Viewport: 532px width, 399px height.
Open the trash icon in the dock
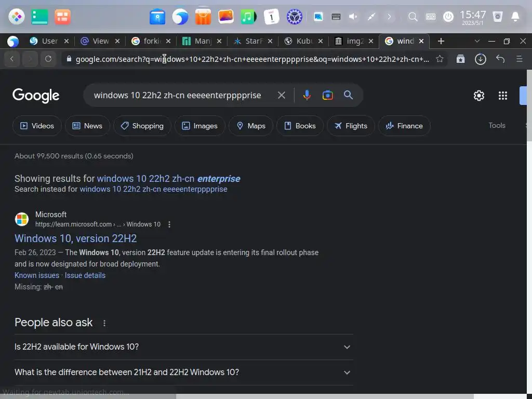tap(497, 17)
